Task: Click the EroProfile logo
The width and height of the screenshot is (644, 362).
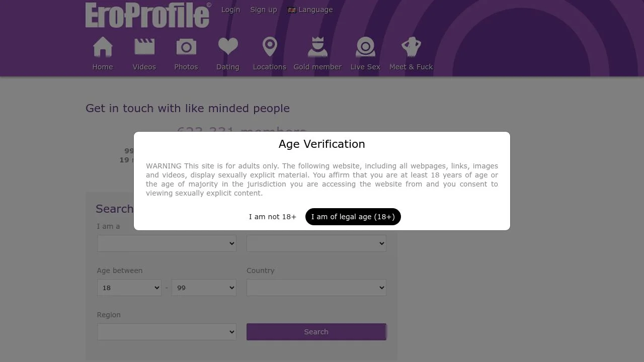Action: pos(146,15)
